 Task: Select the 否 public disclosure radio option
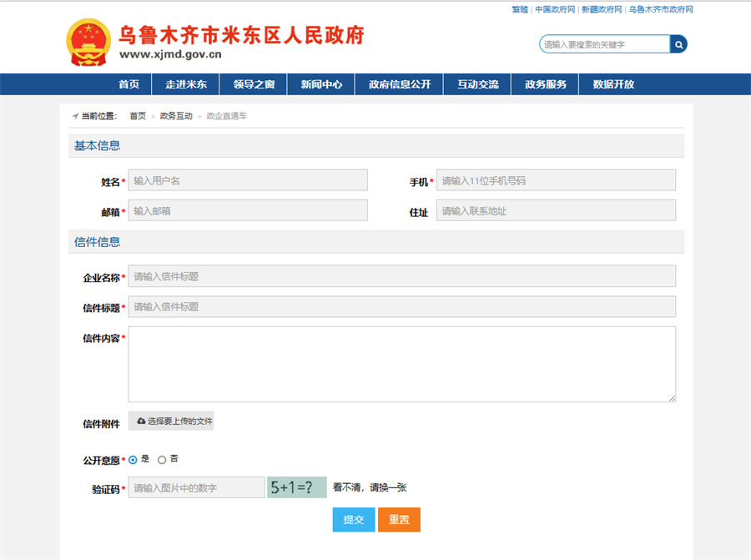pyautogui.click(x=162, y=460)
